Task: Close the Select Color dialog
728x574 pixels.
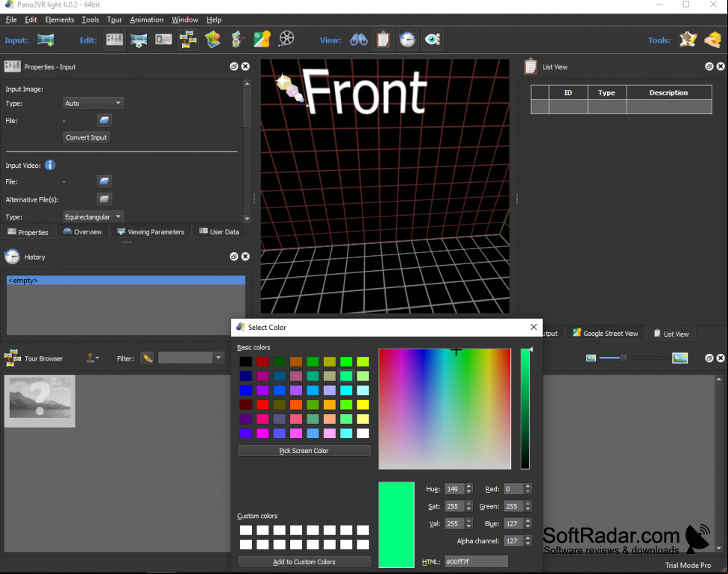Action: point(533,327)
